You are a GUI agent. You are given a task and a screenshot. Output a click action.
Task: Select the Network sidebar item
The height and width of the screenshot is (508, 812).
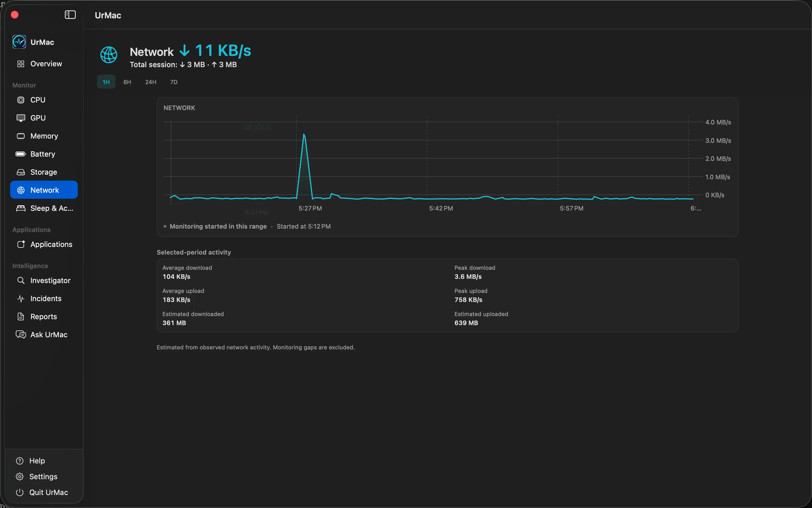coord(44,190)
